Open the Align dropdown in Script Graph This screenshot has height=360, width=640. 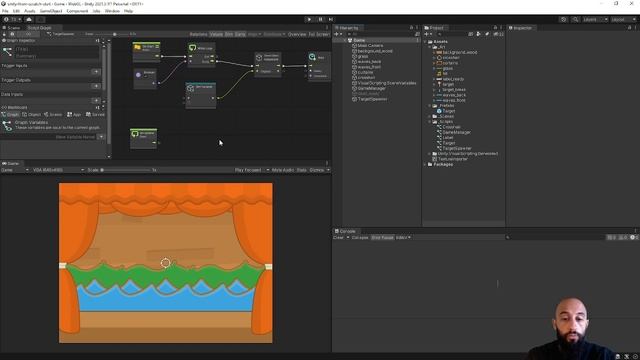[x=254, y=34]
